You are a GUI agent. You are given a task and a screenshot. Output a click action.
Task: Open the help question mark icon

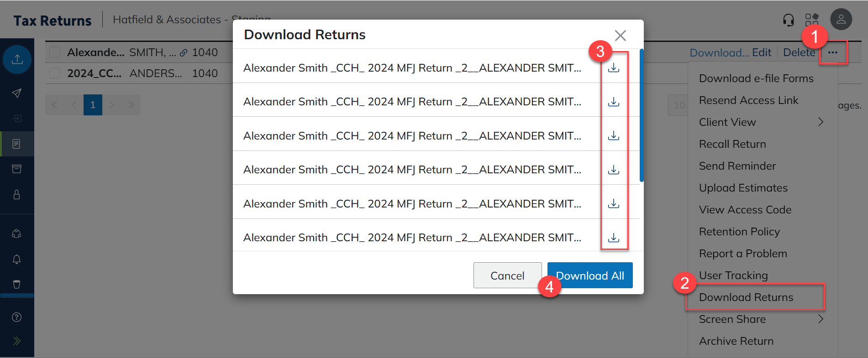point(17,317)
